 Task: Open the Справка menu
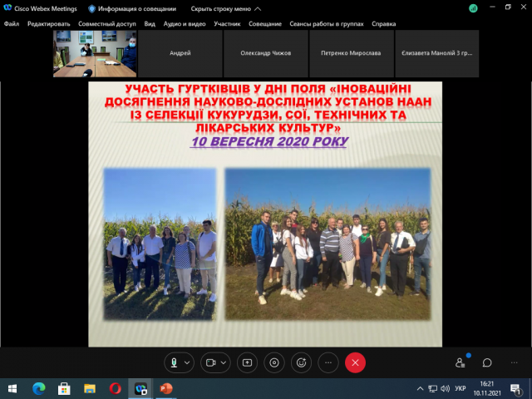[384, 24]
